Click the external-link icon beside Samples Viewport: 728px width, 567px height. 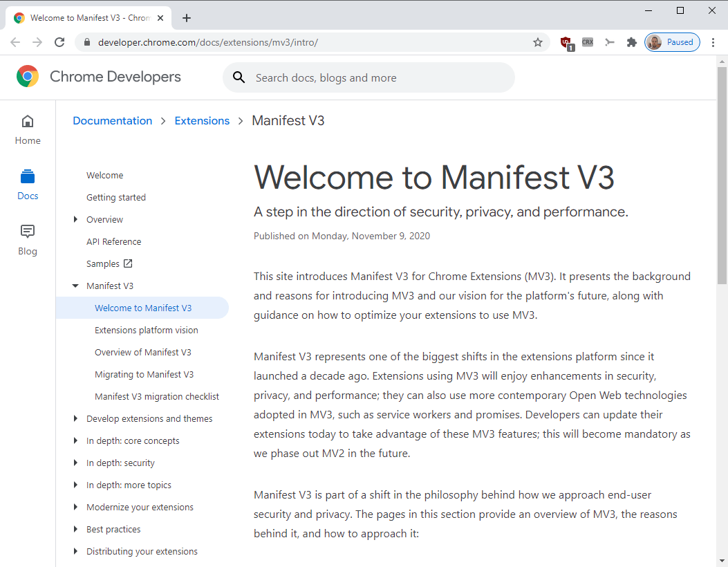[128, 263]
